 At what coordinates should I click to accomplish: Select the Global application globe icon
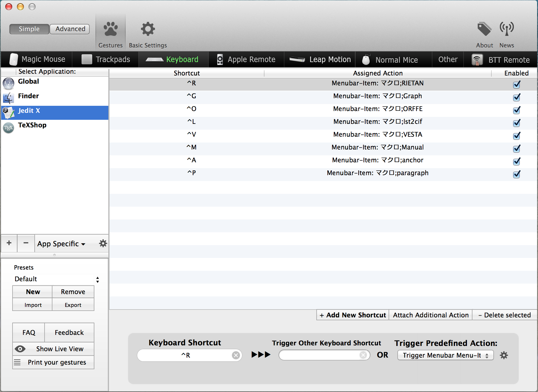click(x=8, y=84)
